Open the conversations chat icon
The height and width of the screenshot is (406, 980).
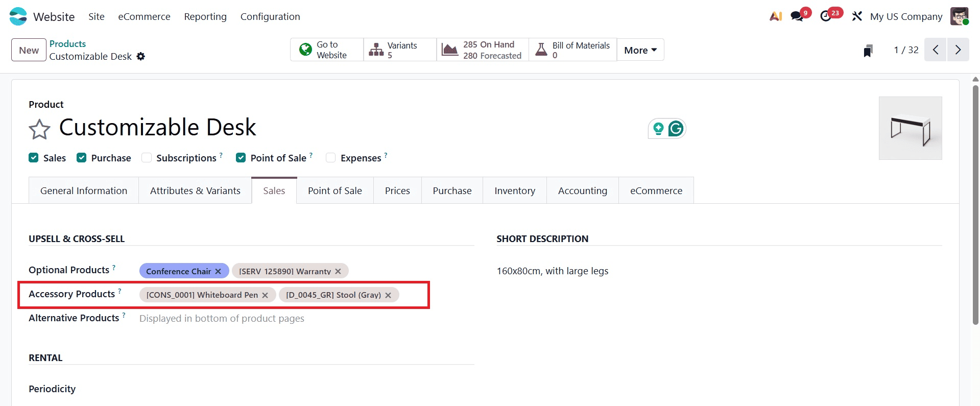(797, 16)
